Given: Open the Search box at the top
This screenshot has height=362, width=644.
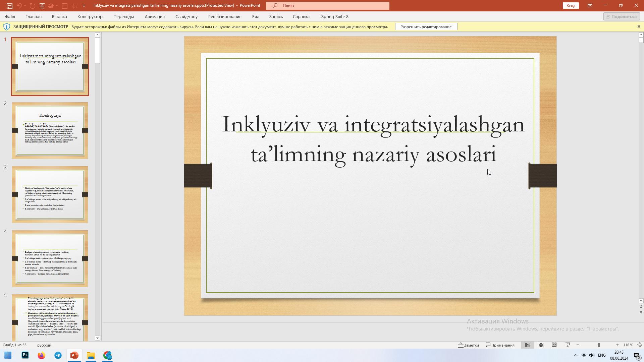Looking at the screenshot, I should 328,5.
